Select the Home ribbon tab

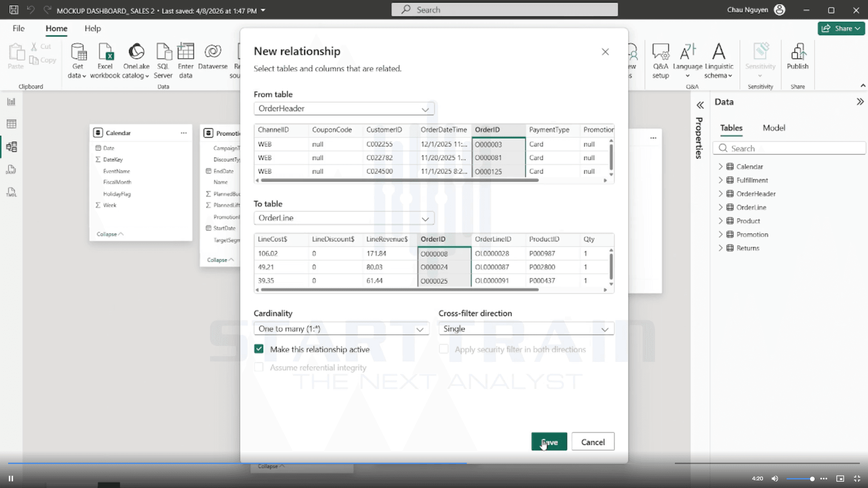point(56,28)
